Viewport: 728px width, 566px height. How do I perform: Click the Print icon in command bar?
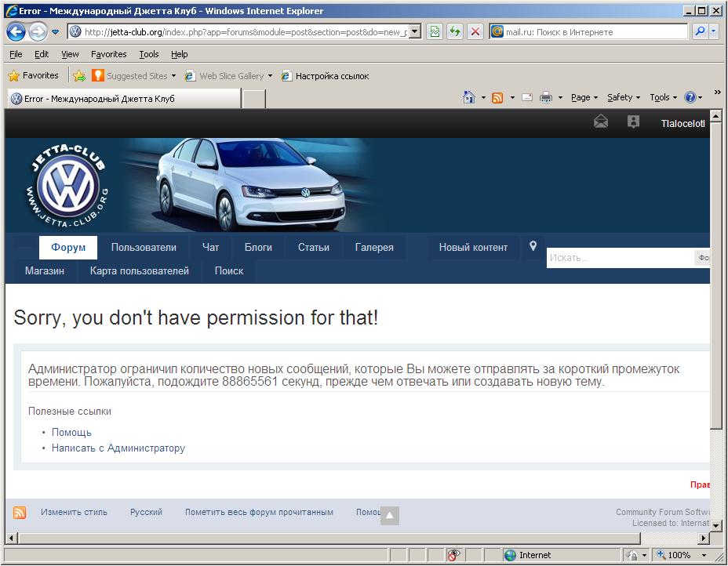pos(546,98)
